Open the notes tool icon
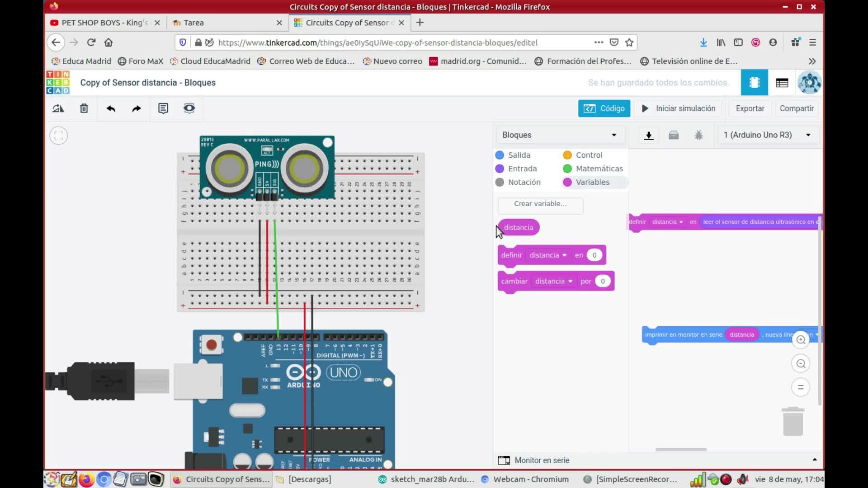Screen dimensions: 868x488 pos(163,108)
